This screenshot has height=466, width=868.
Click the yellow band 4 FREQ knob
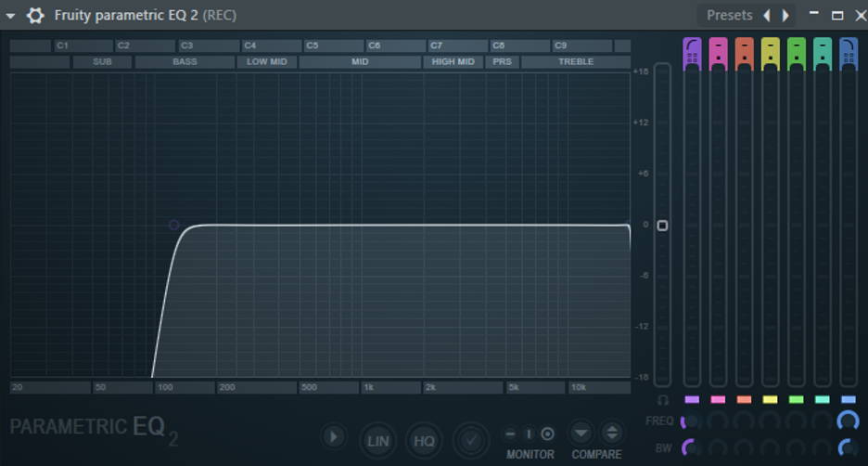tap(770, 421)
